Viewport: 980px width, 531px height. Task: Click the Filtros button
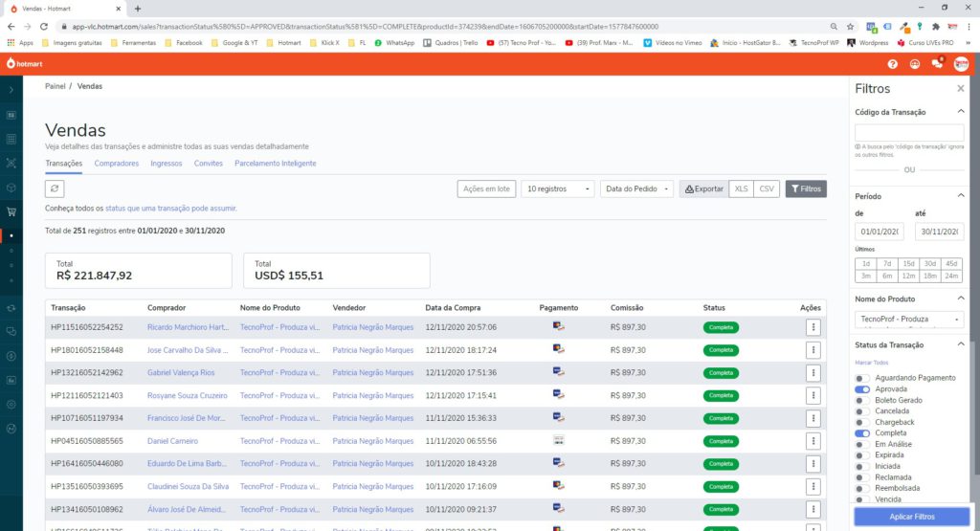click(x=806, y=188)
